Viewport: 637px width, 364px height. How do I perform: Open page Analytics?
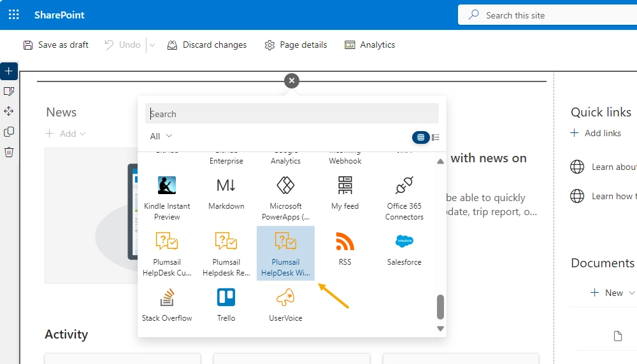tap(369, 45)
